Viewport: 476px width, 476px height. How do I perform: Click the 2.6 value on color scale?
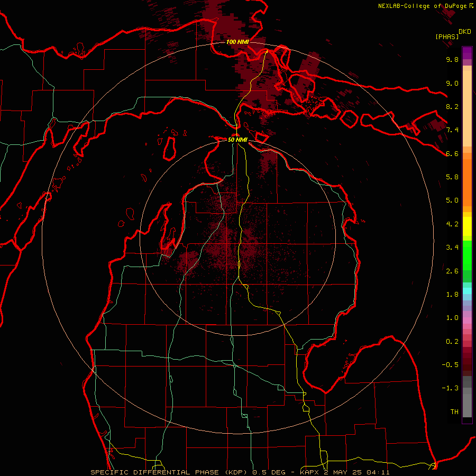(452, 271)
